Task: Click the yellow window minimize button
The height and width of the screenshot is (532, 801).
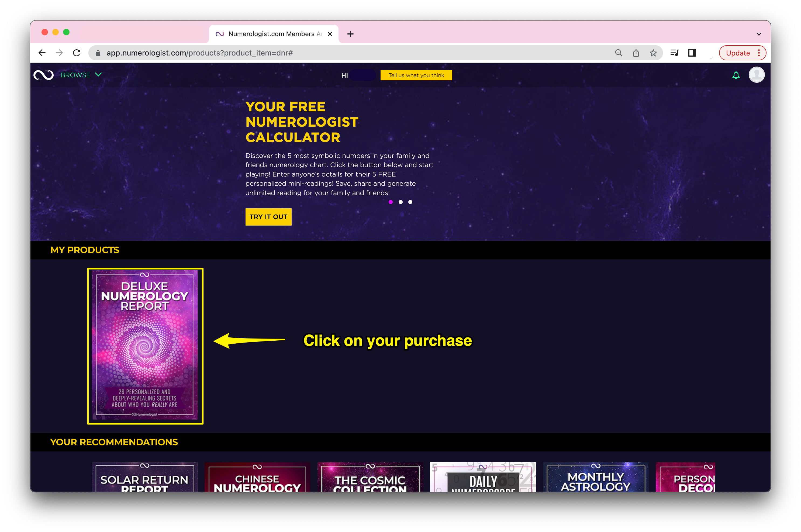Action: pos(56,32)
